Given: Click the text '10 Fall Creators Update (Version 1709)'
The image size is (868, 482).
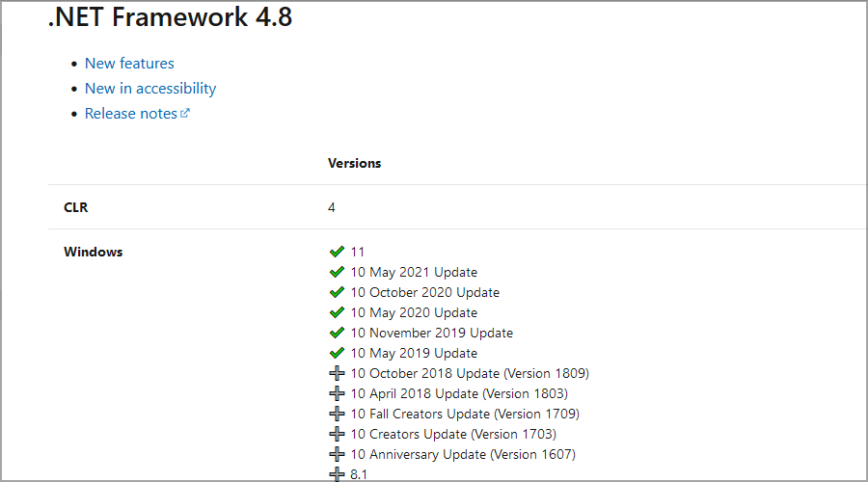Looking at the screenshot, I should pos(465,414).
